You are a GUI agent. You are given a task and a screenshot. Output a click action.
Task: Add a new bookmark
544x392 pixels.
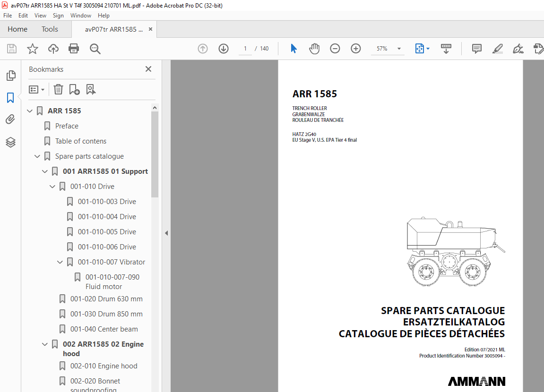(74, 89)
